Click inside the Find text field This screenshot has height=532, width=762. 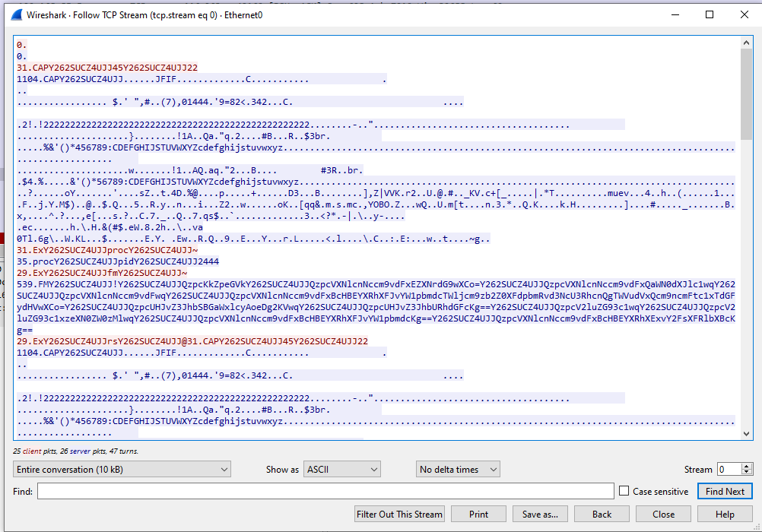325,492
